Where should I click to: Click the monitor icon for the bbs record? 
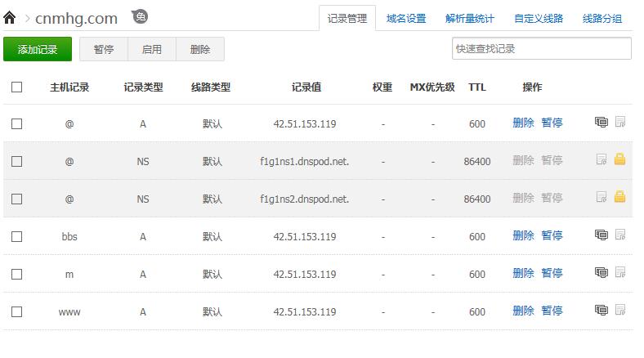(602, 235)
